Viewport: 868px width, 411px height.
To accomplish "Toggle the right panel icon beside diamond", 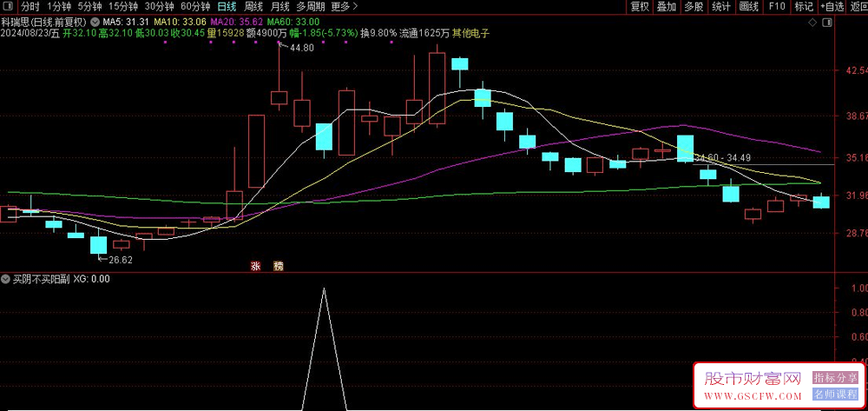I will (x=827, y=22).
